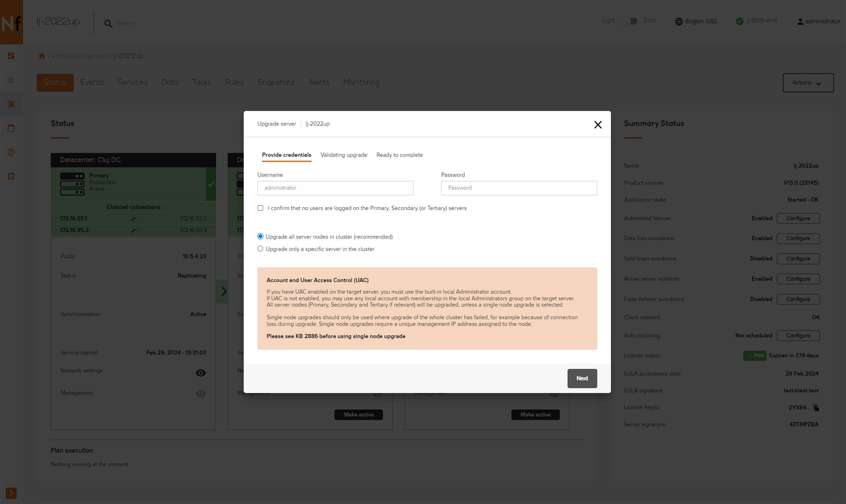Image resolution: width=846 pixels, height=504 pixels.
Task: Open the list icon in sidebar
Action: [x=11, y=80]
